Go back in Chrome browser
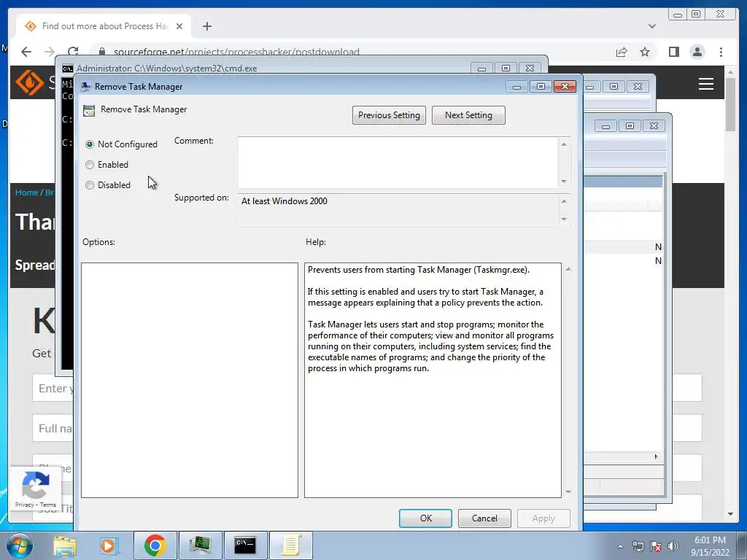747x560 pixels. [x=26, y=52]
